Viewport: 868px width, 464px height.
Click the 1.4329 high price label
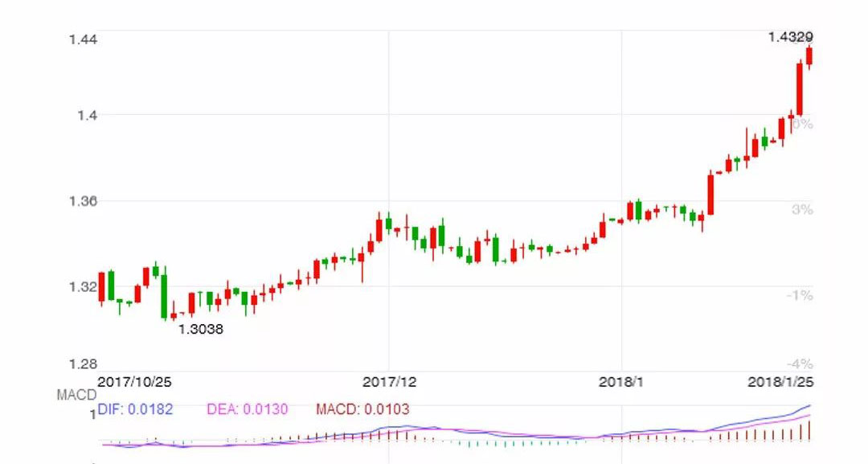(790, 37)
